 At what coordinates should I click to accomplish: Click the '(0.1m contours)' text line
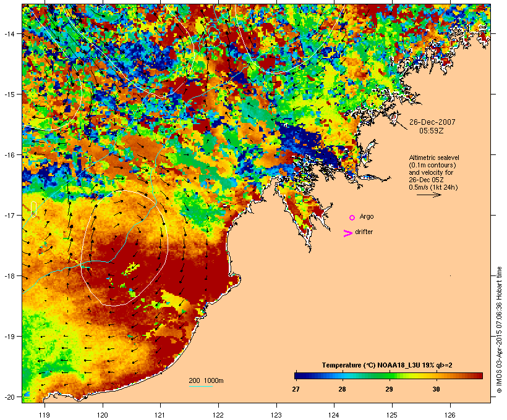[433, 165]
